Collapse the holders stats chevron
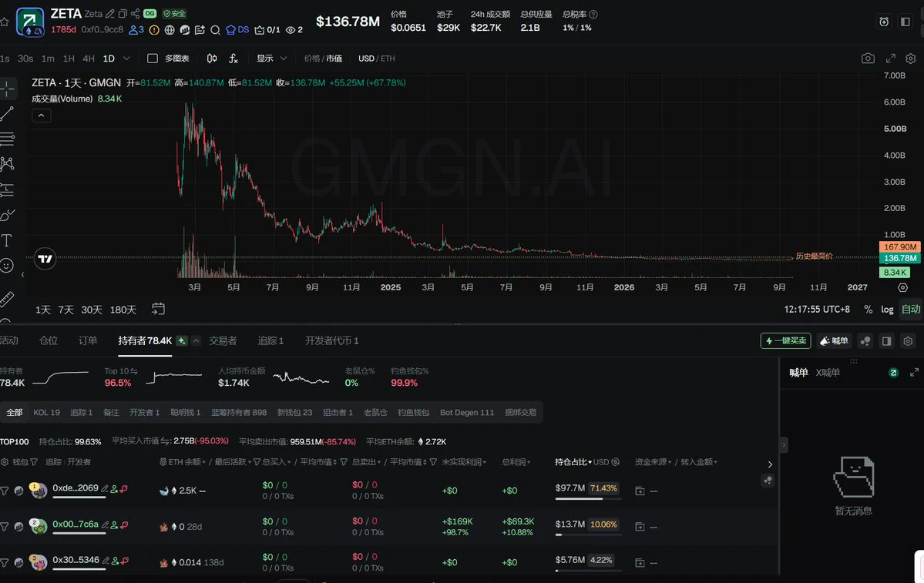Screen dimensions: 924x583 coord(197,341)
